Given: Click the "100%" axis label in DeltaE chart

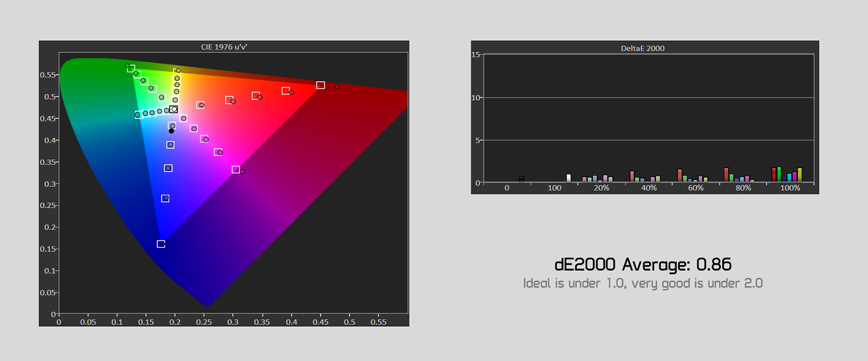Looking at the screenshot, I should pos(790,188).
